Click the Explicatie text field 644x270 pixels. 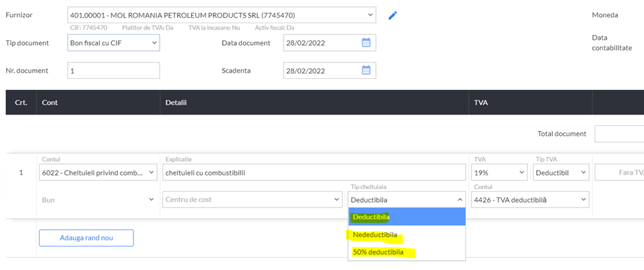314,173
